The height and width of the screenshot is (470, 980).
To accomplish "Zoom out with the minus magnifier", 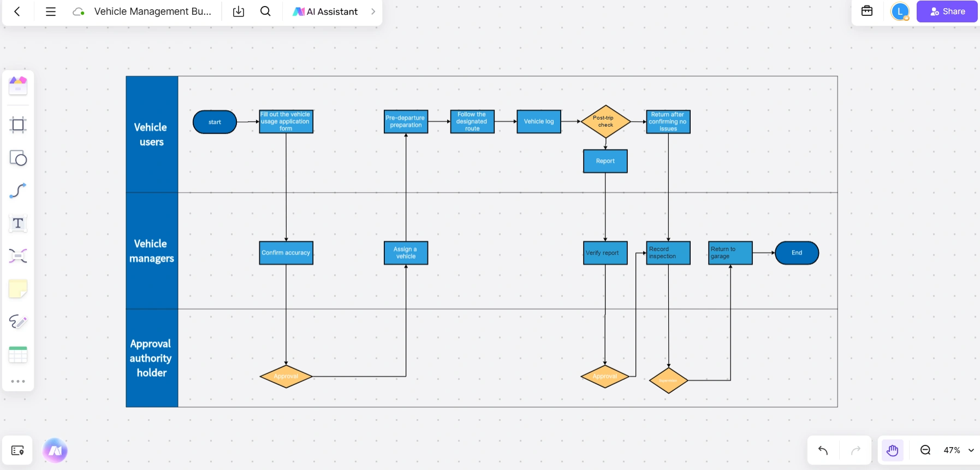I will click(925, 450).
